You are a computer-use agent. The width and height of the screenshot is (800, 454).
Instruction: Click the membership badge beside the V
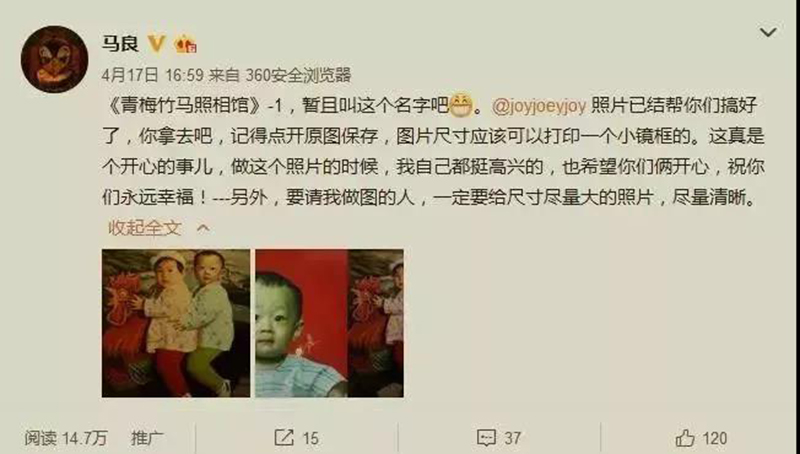(x=186, y=45)
